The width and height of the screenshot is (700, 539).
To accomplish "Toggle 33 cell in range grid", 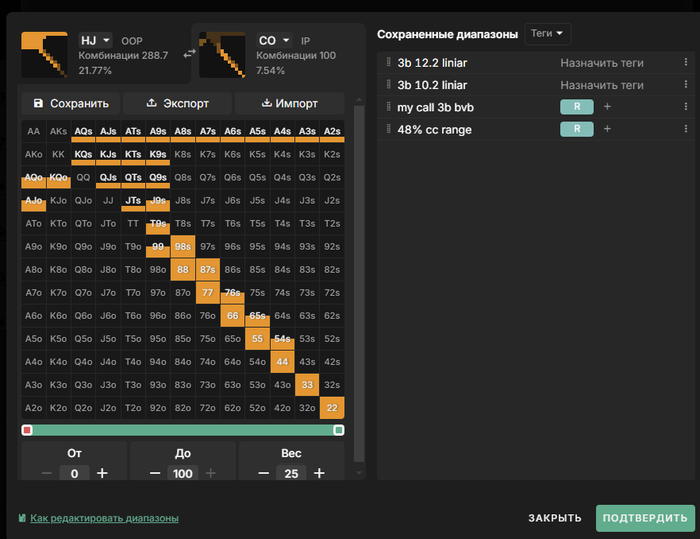I will tap(307, 384).
